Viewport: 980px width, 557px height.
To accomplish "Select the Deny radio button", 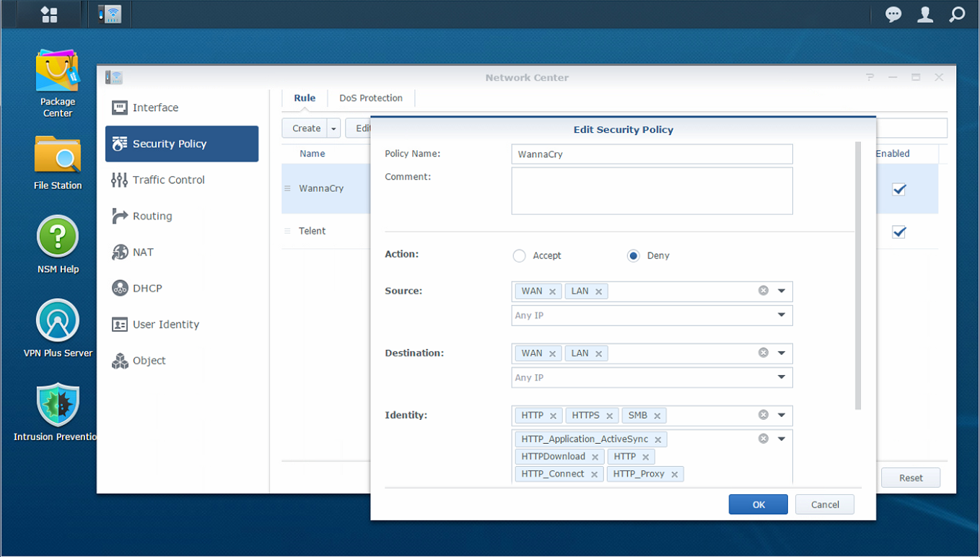I will [633, 255].
